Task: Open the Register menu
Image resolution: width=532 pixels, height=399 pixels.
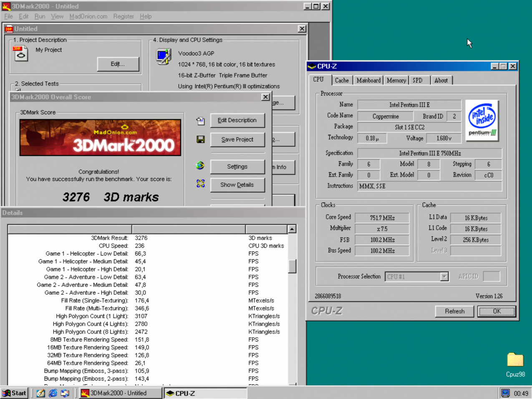Action: point(124,16)
